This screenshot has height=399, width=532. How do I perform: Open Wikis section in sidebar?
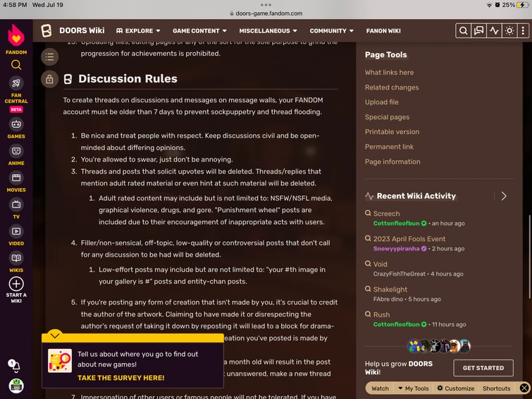[x=16, y=263]
